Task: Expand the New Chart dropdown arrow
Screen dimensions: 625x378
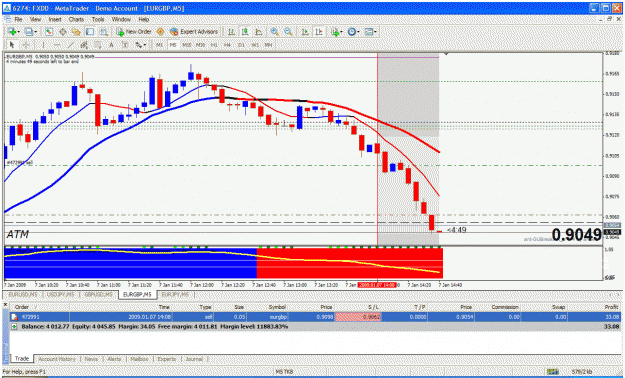Action: point(19,32)
